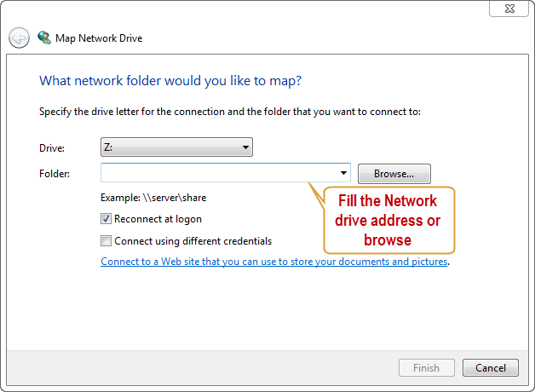Click the Finish button
The height and width of the screenshot is (392, 535).
[427, 368]
